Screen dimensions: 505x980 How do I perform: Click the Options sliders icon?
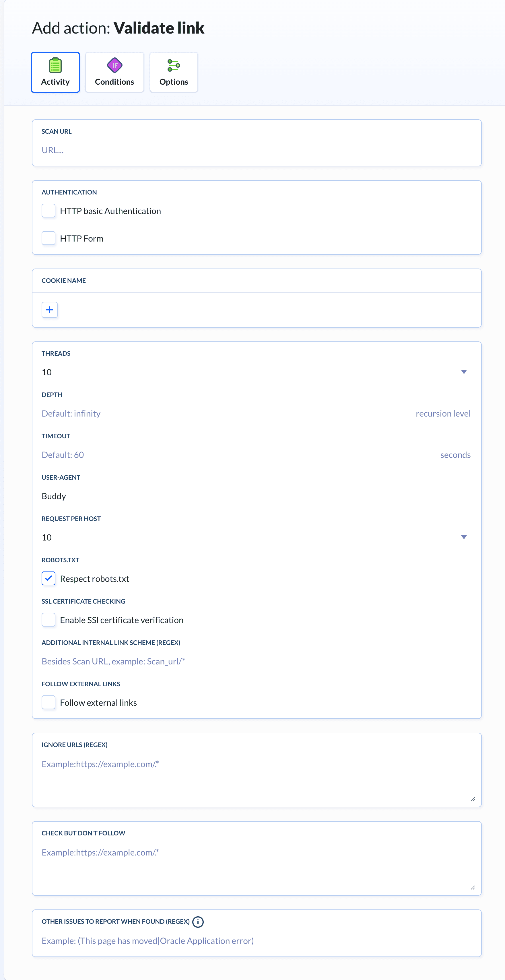pyautogui.click(x=174, y=65)
